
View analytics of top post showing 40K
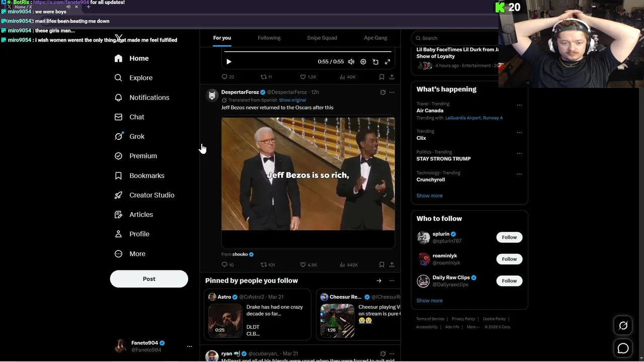(x=348, y=77)
